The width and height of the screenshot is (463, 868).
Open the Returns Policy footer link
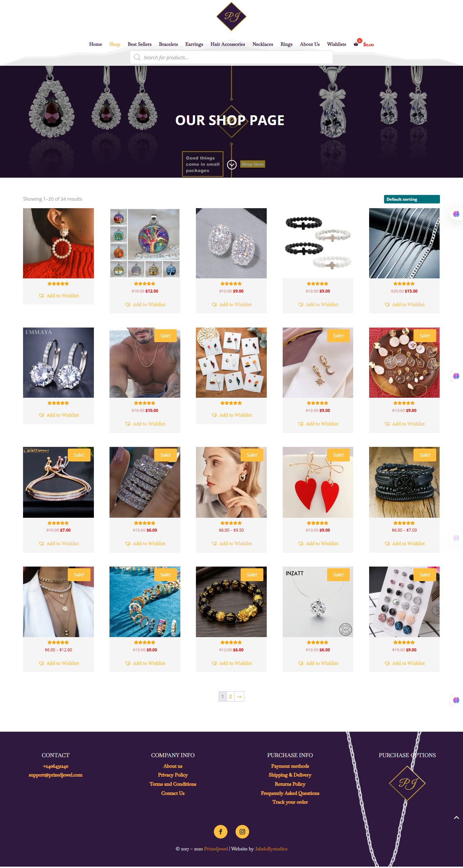290,784
